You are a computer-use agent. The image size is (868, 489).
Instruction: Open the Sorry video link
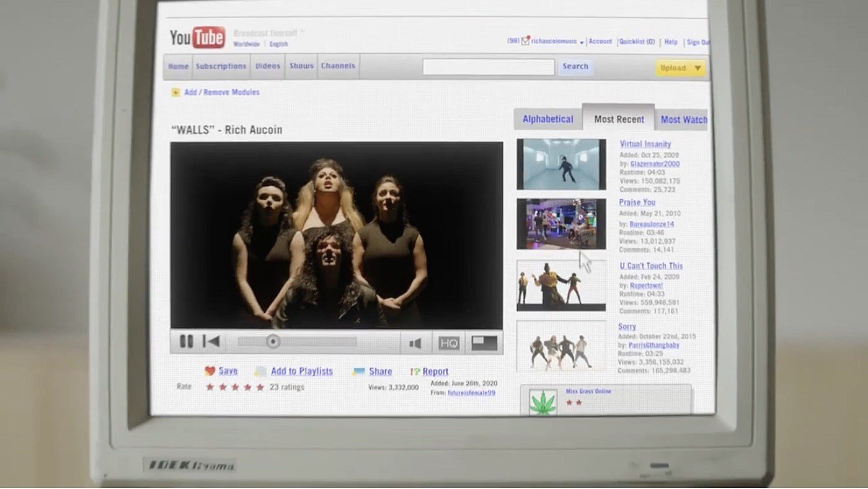(627, 326)
